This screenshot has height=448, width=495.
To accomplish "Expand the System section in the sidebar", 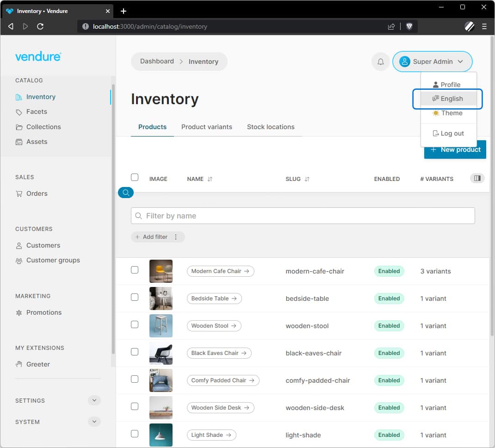I will tap(94, 422).
